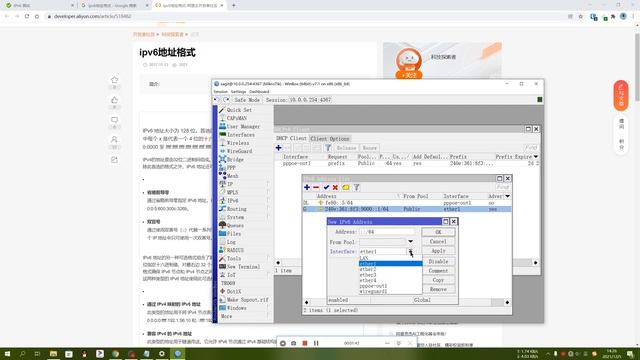Switch to the DHCP Client tab
640x360 pixels.
click(291, 138)
